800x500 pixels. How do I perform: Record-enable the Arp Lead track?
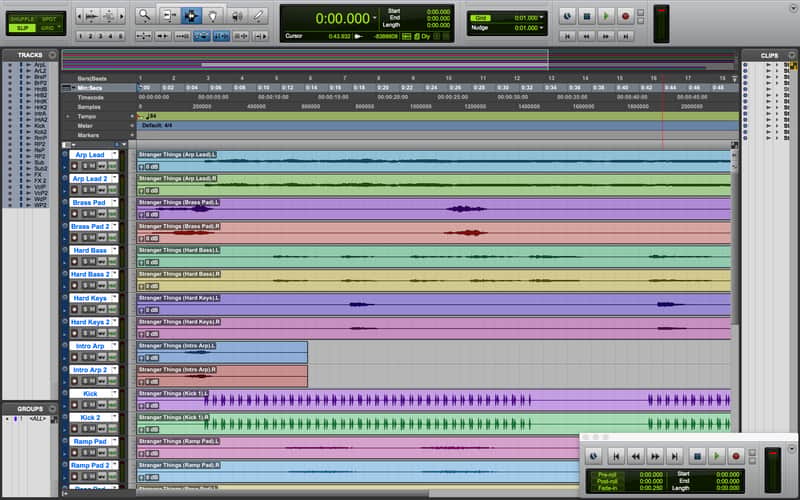tap(74, 166)
